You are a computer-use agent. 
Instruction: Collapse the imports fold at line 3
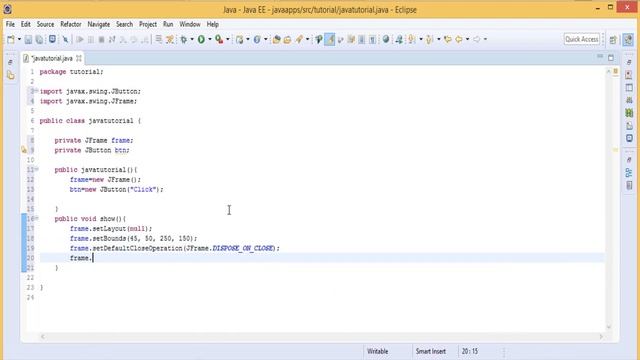[x=36, y=90]
